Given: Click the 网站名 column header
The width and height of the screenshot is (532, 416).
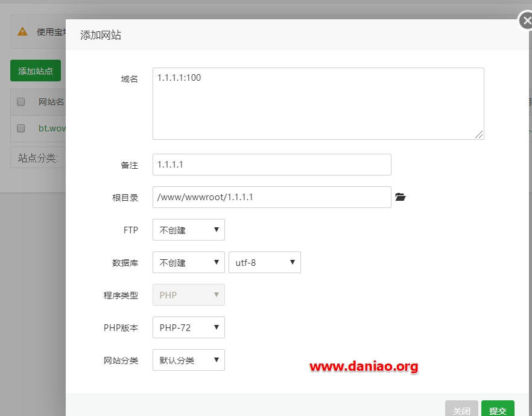Looking at the screenshot, I should click(51, 102).
